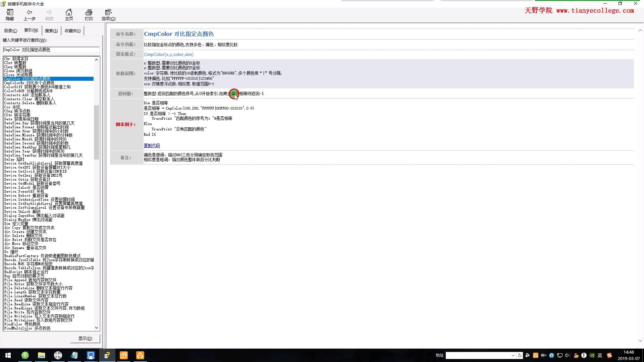This screenshot has height=362, width=644.
Task: Open the round penguin-like taskbar app
Action: click(58, 355)
